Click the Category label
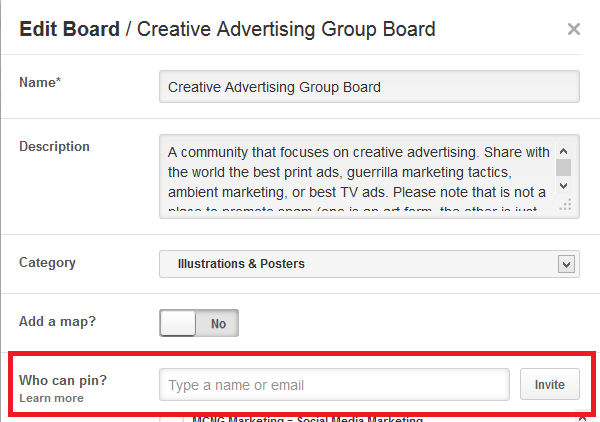Image resolution: width=600 pixels, height=422 pixels. point(47,263)
